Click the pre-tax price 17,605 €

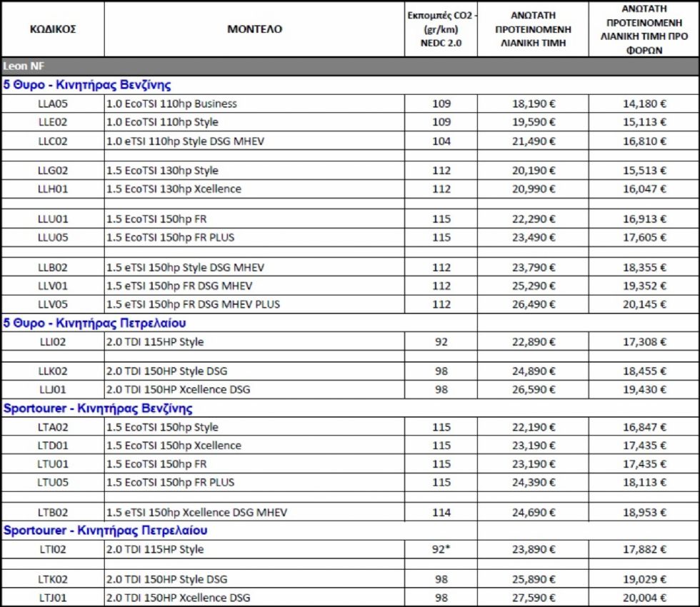click(x=644, y=237)
